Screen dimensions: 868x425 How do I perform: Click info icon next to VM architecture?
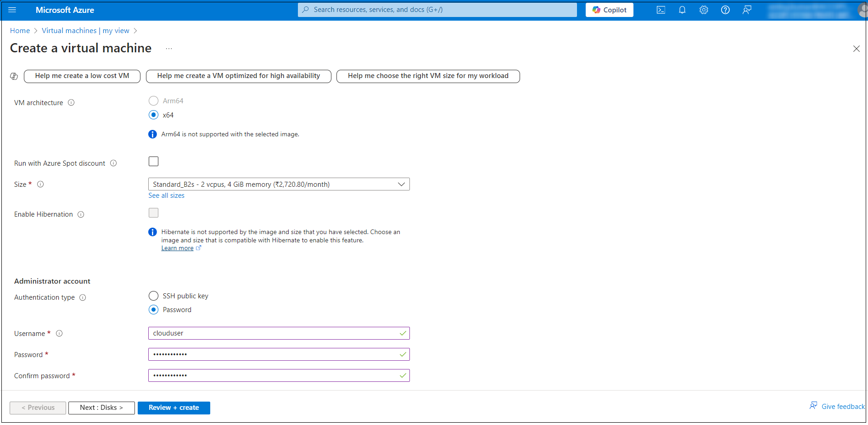[x=71, y=103]
